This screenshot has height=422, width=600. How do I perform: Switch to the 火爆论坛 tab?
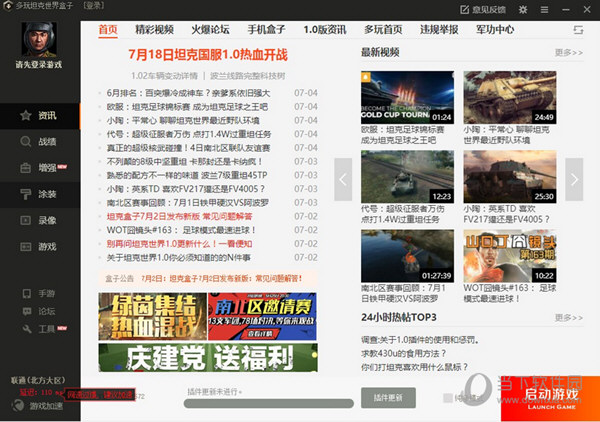tap(210, 29)
